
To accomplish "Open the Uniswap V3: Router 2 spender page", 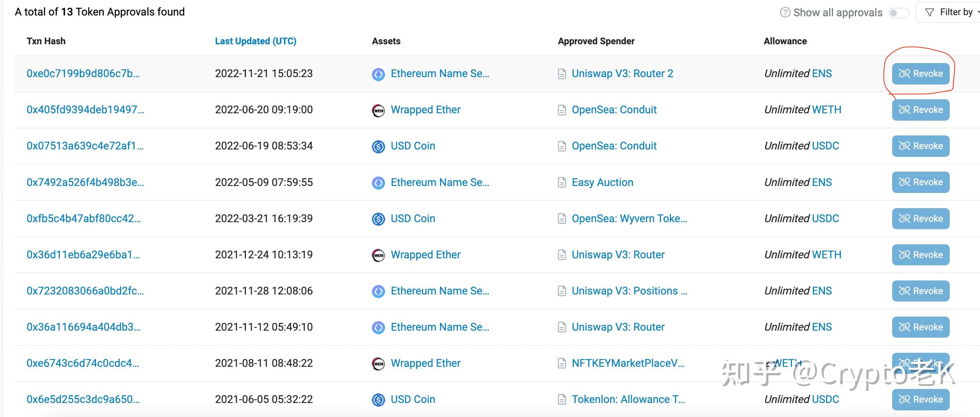I will point(623,73).
